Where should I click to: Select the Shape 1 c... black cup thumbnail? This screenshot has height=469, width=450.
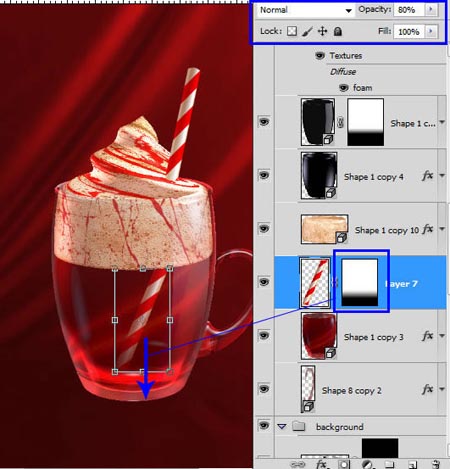(x=318, y=122)
